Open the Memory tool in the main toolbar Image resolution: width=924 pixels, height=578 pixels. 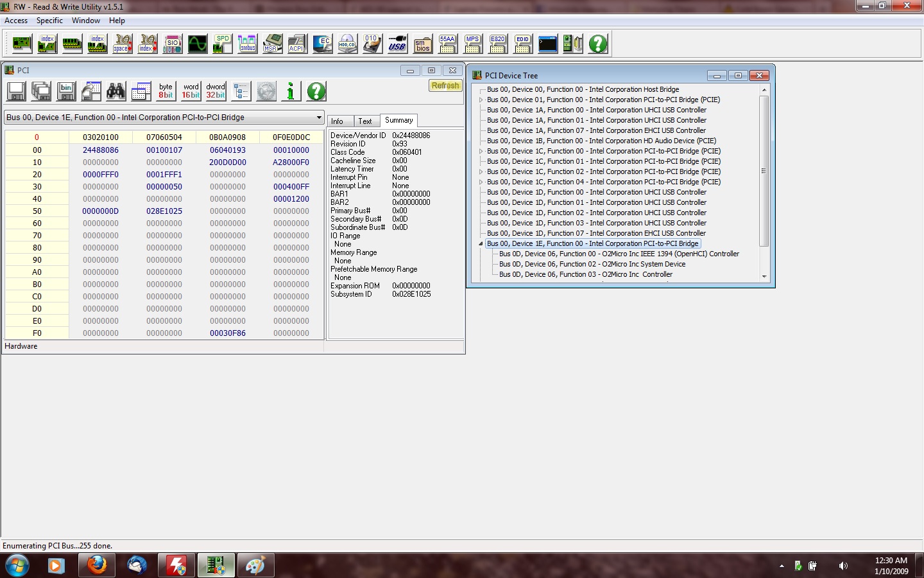click(x=72, y=44)
